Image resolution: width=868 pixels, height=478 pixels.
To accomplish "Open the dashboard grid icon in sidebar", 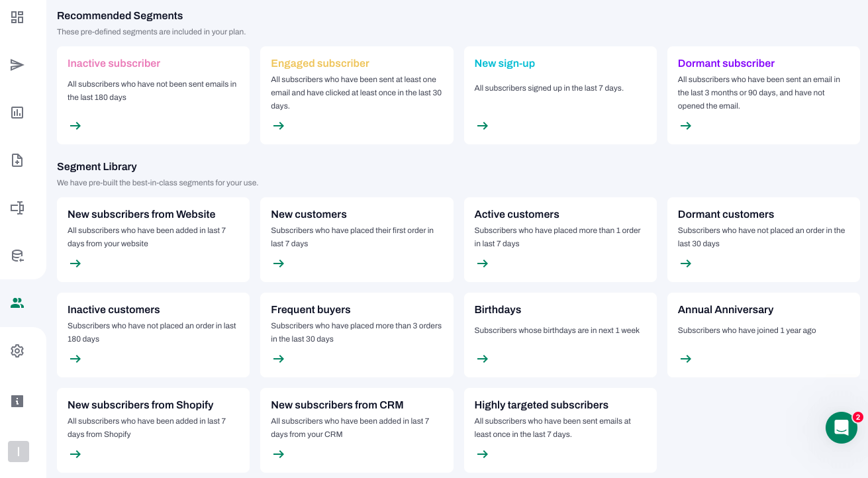I will click(17, 17).
